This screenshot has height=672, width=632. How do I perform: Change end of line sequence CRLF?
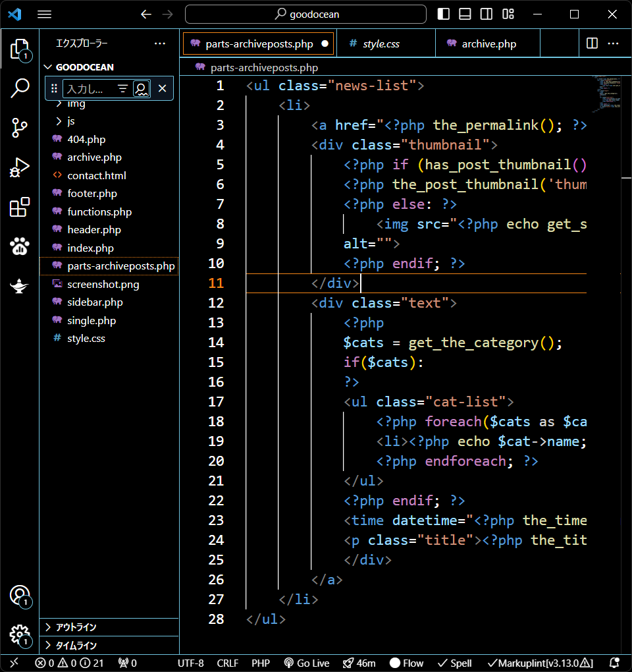(x=228, y=663)
